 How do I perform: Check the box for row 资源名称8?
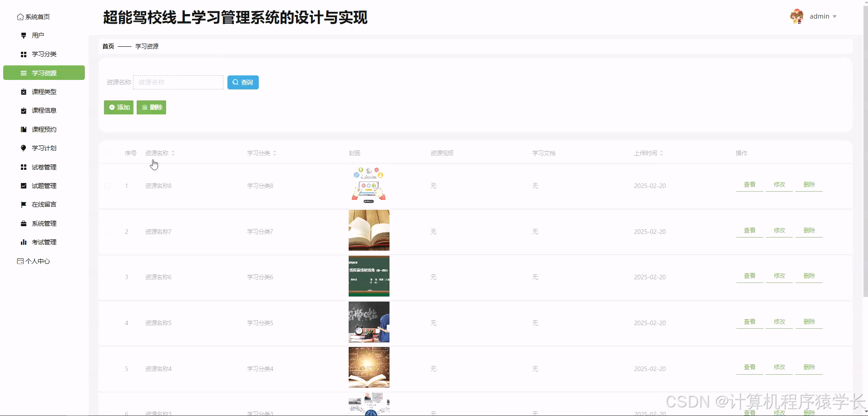108,186
